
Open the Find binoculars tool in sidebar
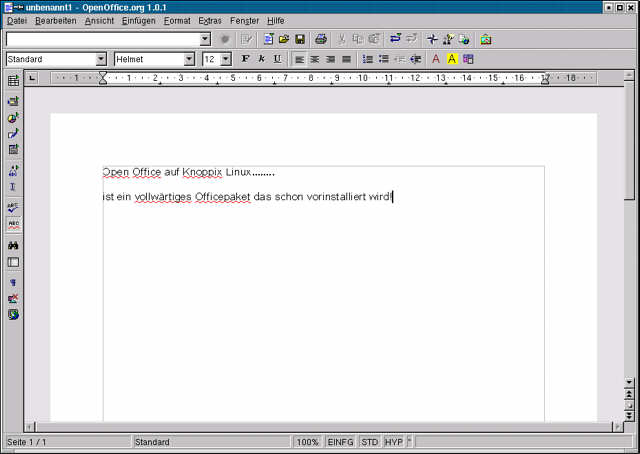coord(13,245)
